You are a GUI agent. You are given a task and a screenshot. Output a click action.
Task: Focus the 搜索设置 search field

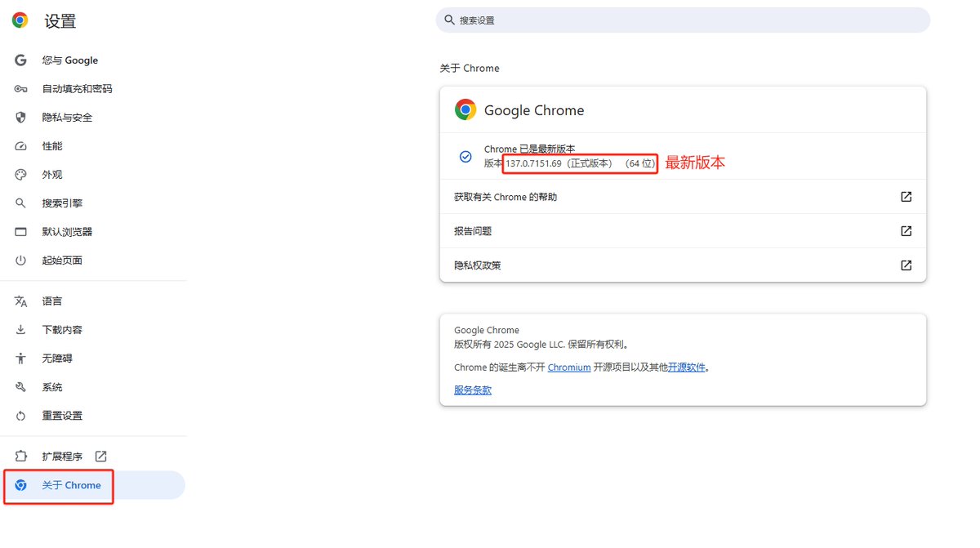(683, 20)
